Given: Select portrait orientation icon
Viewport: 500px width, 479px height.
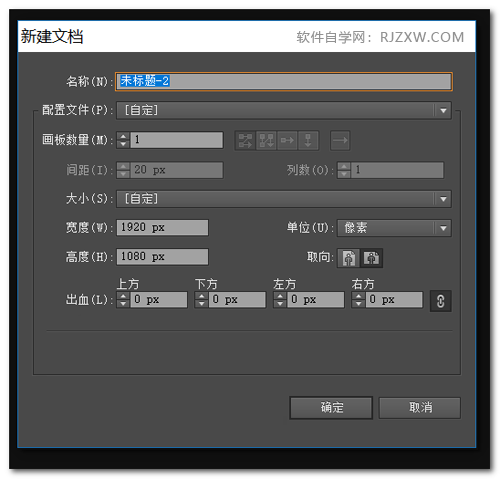Looking at the screenshot, I should coord(349,258).
